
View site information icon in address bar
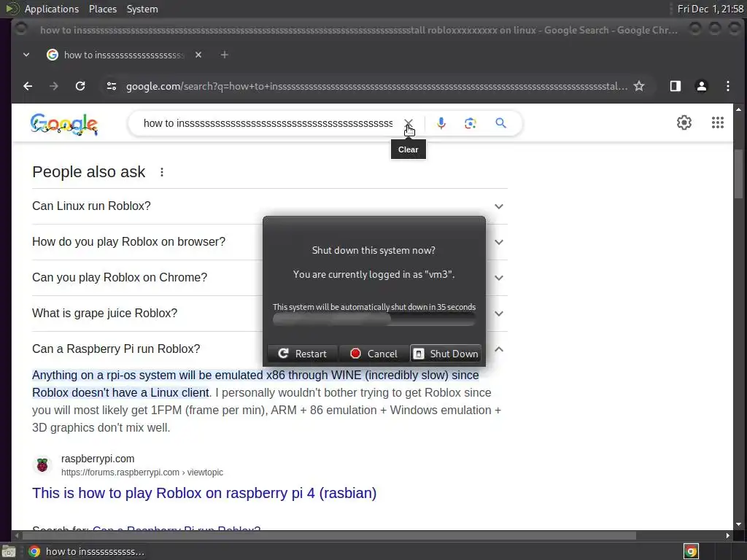click(112, 86)
